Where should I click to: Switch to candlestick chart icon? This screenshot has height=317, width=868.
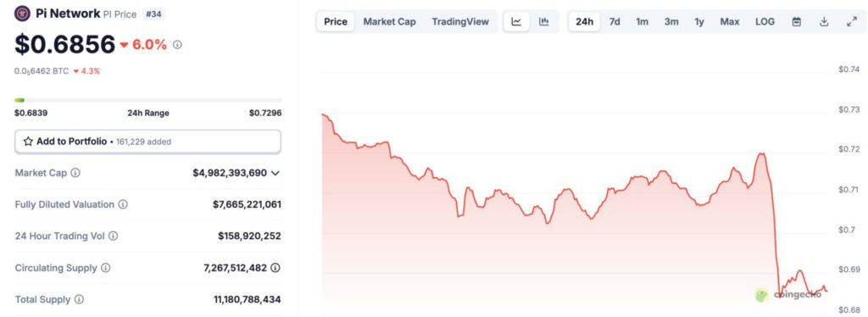544,21
